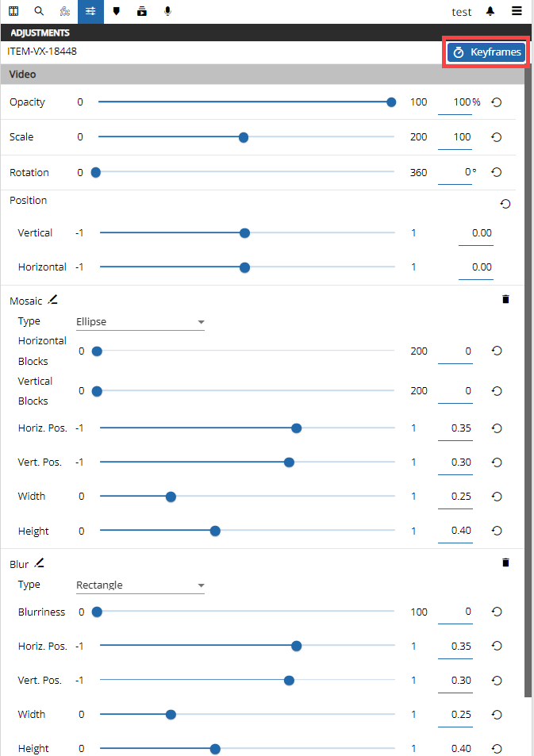Click the Mosaic draw-region pencil icon
This screenshot has width=534, height=756.
52,300
